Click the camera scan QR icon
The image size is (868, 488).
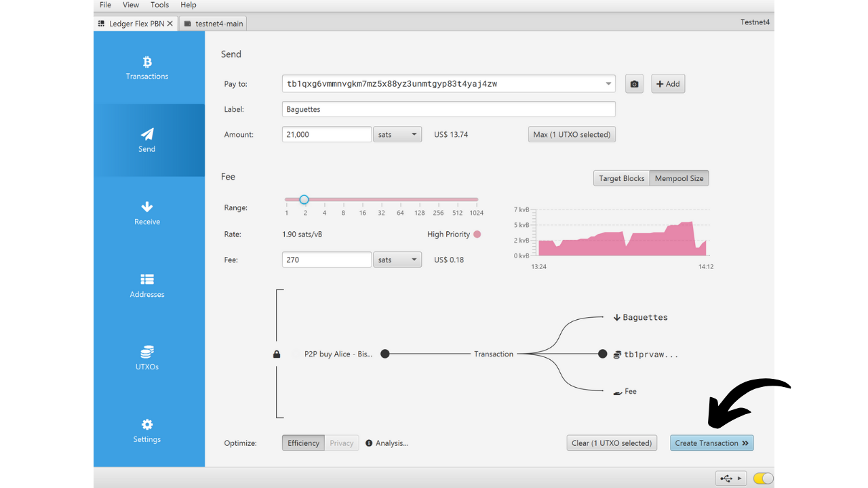coord(634,84)
